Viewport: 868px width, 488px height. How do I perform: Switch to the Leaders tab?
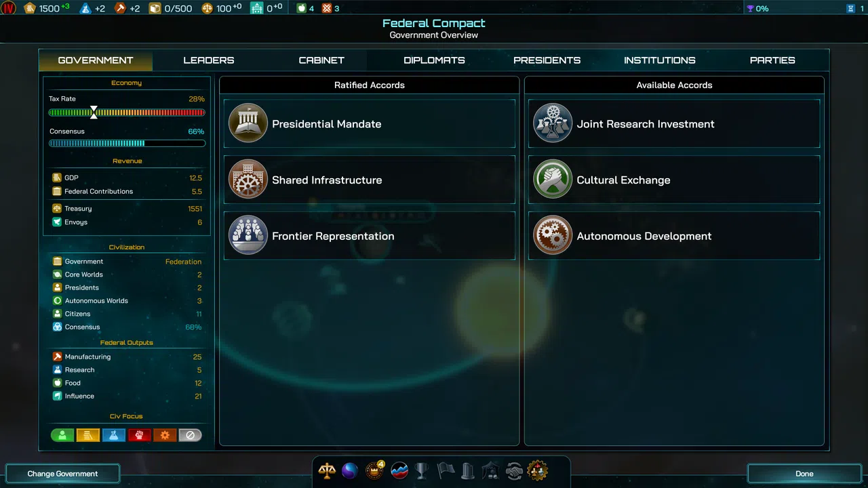point(209,60)
